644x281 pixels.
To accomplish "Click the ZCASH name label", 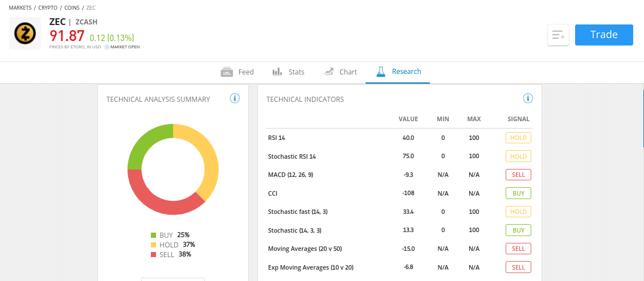I will click(86, 22).
